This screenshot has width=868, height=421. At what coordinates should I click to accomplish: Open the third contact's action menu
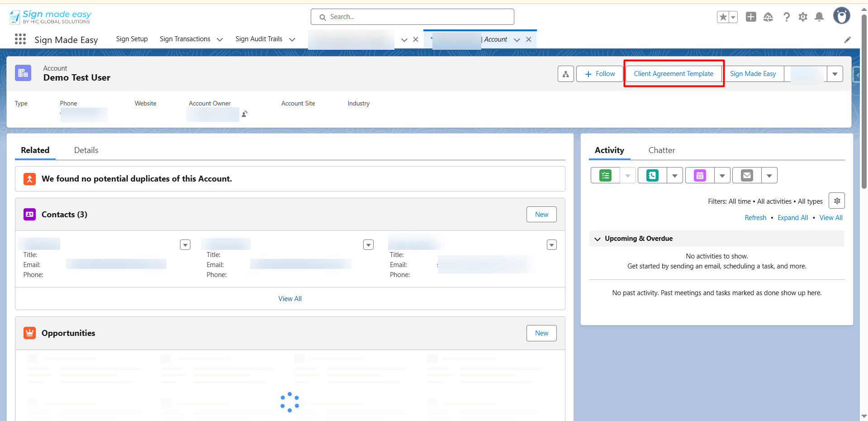point(552,245)
